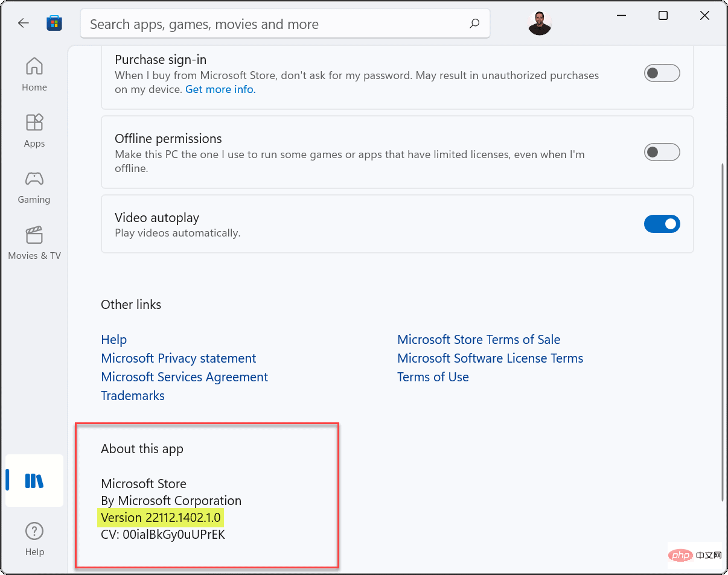Image resolution: width=728 pixels, height=575 pixels.
Task: Open Microsoft Store Terms of Sale
Action: (479, 340)
